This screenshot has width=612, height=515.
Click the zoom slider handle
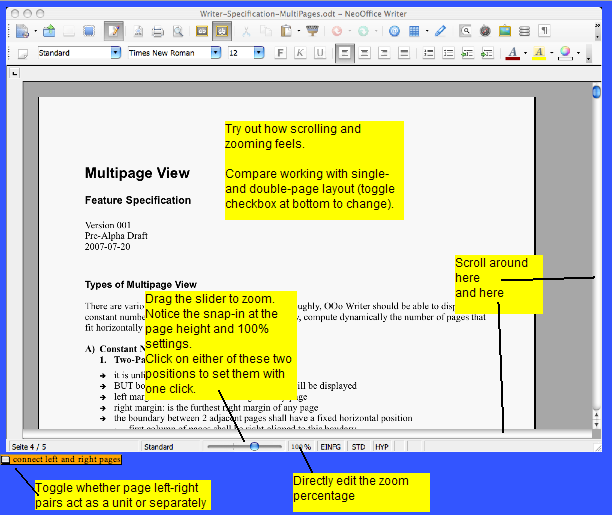(x=254, y=446)
